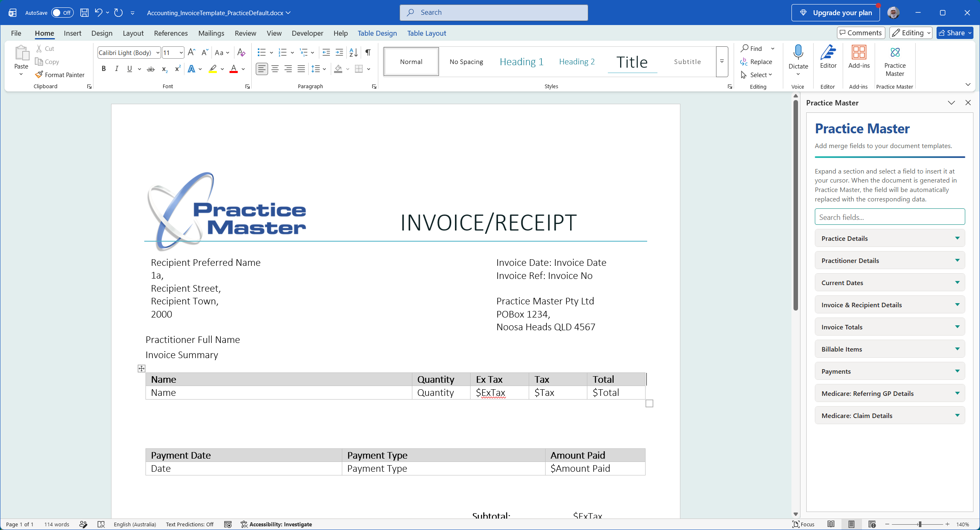Open spelling and grammar check status icon
980x530 pixels.
click(101, 524)
